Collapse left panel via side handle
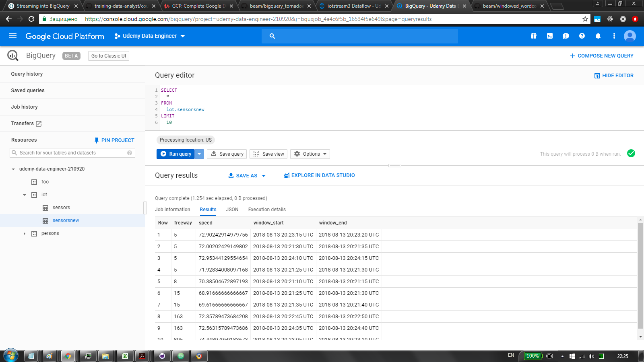This screenshot has height=362, width=644. pyautogui.click(x=145, y=208)
